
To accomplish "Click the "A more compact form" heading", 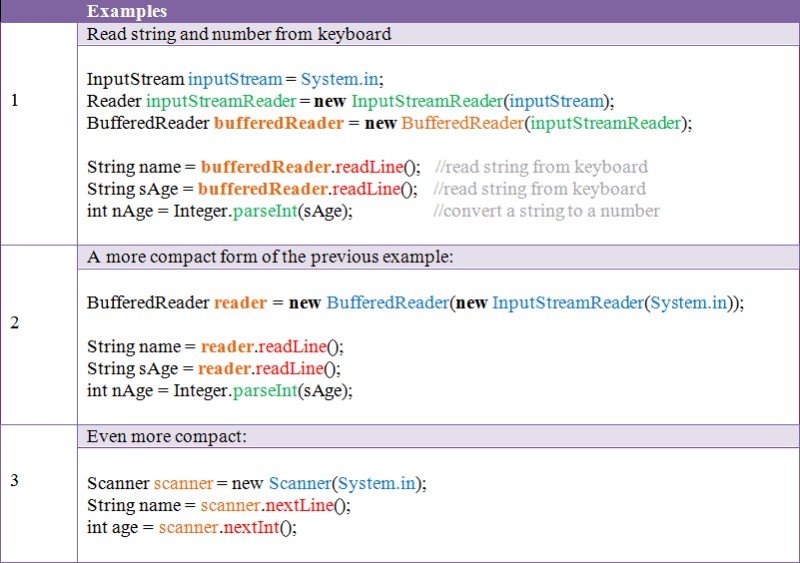I will [x=270, y=256].
